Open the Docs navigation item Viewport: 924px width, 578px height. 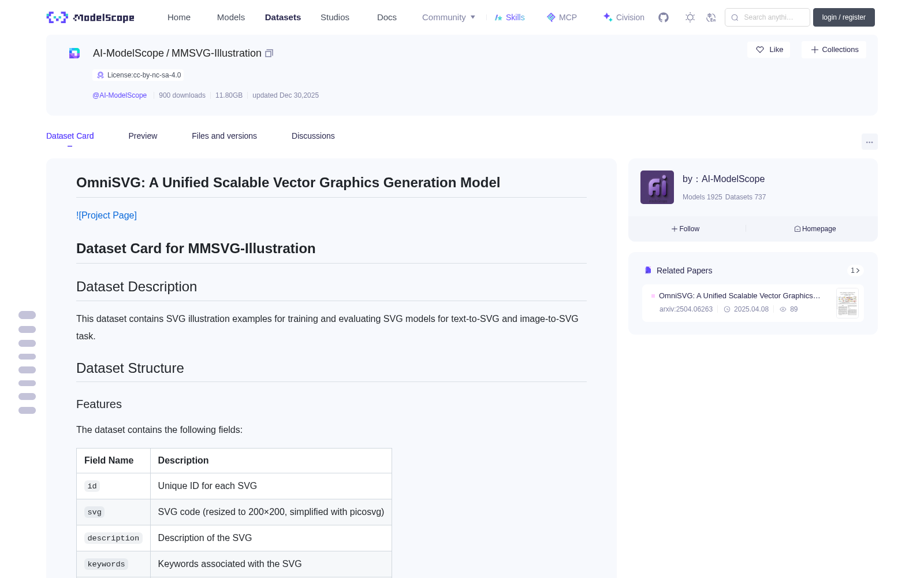click(387, 17)
